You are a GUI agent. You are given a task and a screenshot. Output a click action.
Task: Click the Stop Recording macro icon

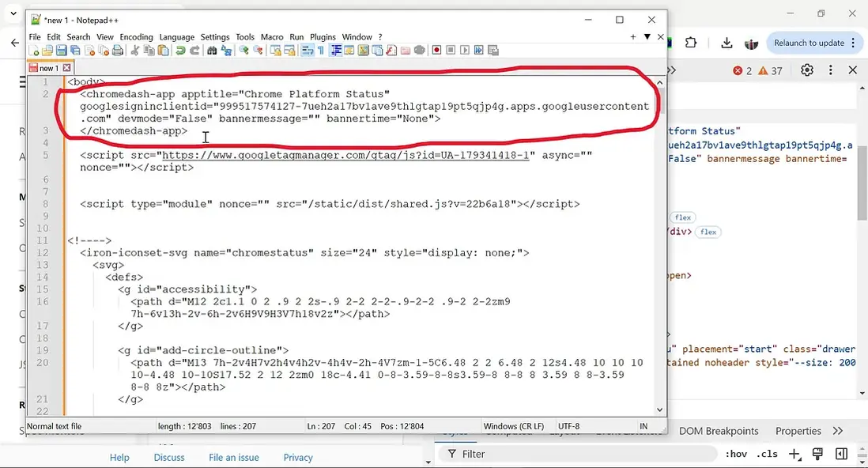451,51
